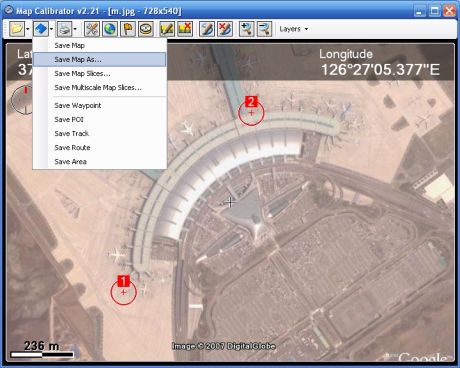The width and height of the screenshot is (460, 368).
Task: Click the open folder toolbar icon
Action: [x=17, y=29]
